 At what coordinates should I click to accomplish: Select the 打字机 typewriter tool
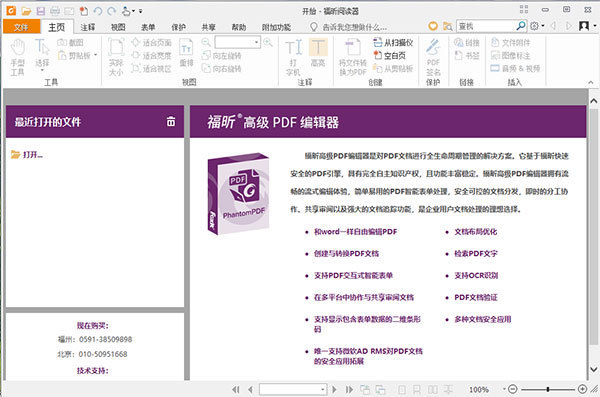(x=293, y=57)
